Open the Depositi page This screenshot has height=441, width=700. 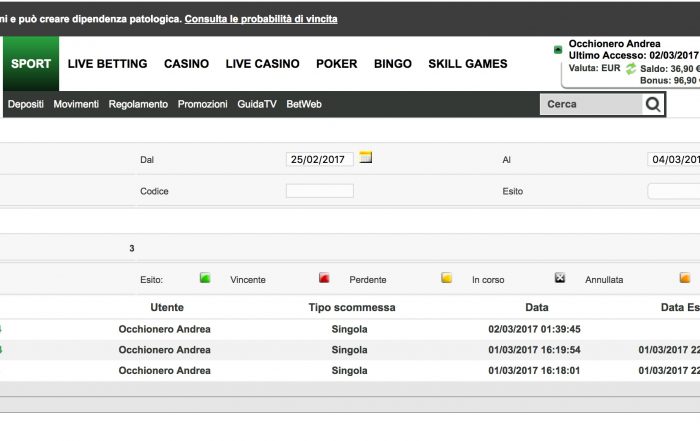[26, 104]
